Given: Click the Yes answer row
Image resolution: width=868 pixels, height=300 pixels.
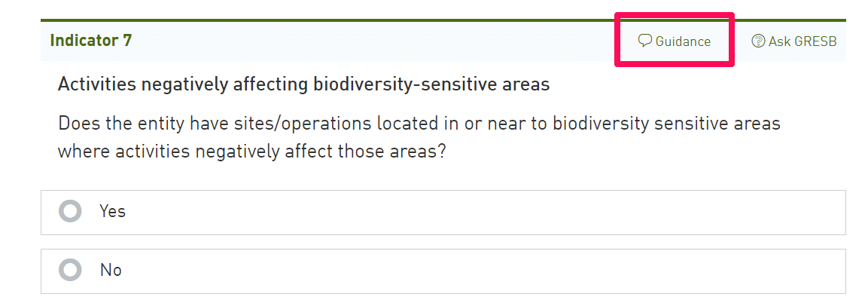Looking at the screenshot, I should (443, 213).
